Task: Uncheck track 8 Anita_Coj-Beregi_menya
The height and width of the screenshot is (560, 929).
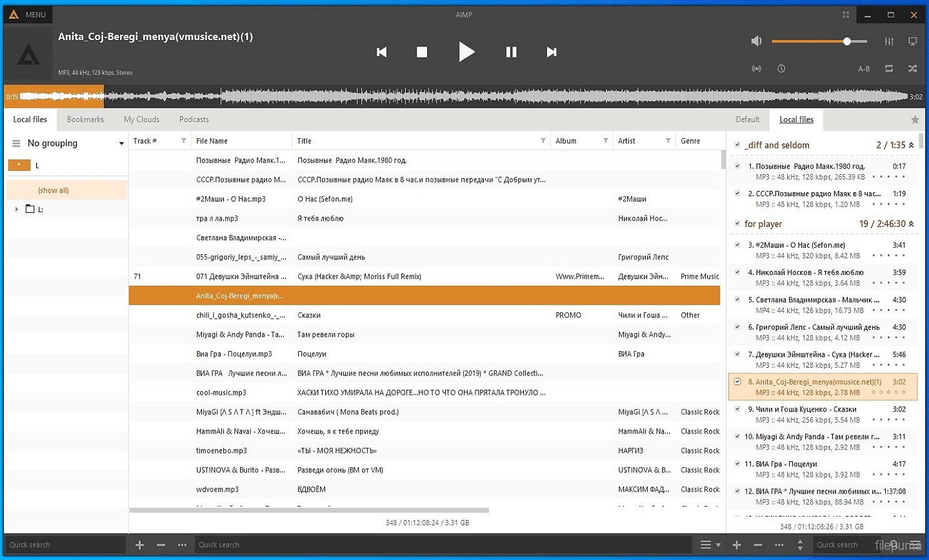Action: click(737, 382)
